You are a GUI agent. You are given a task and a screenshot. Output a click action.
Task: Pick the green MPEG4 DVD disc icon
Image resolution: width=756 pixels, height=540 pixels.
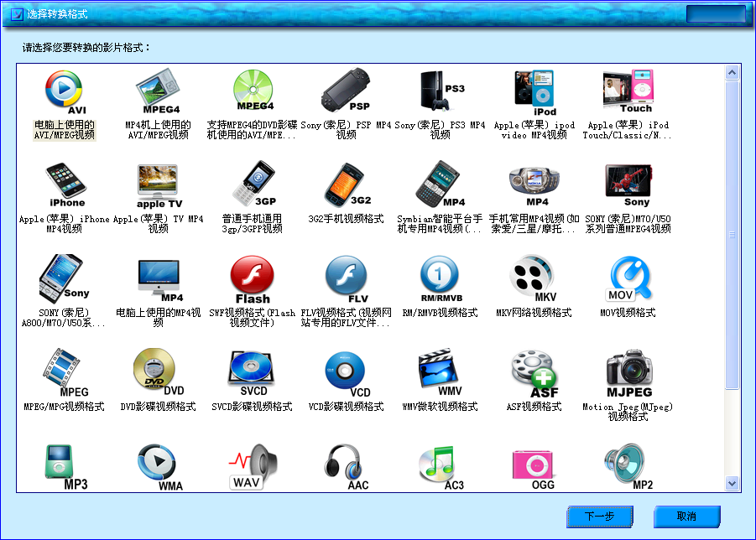[253, 91]
